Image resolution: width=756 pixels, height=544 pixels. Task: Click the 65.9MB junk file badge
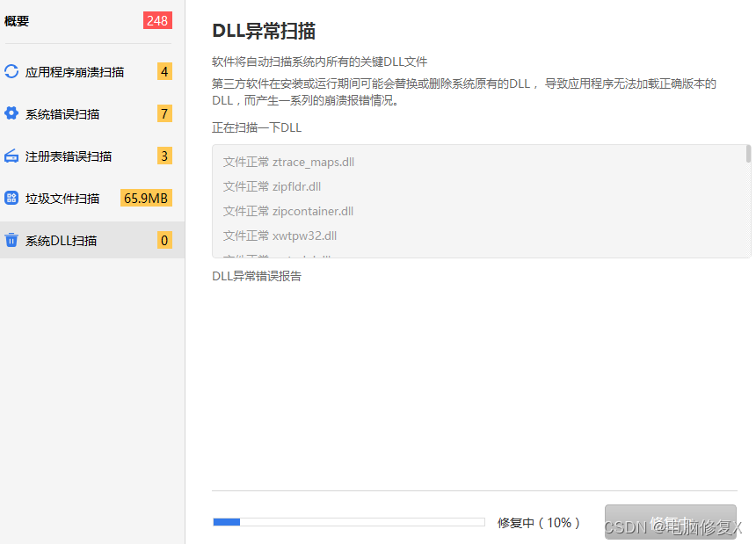tap(146, 198)
